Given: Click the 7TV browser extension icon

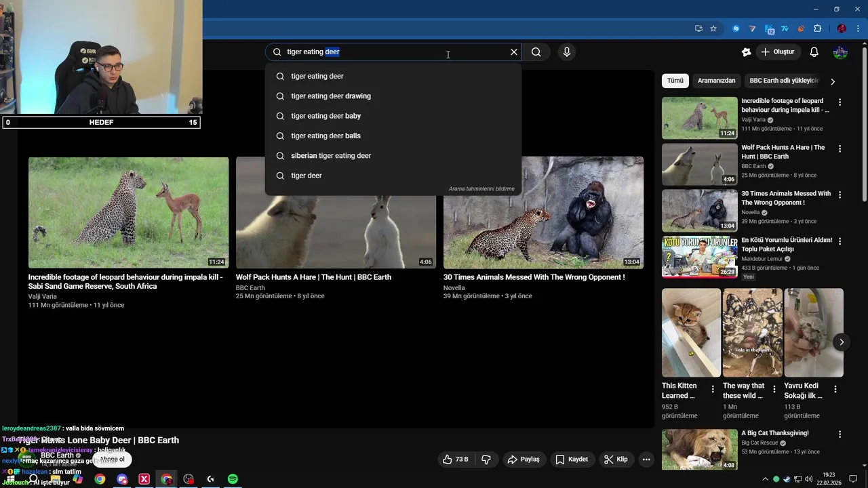Looking at the screenshot, I should pyautogui.click(x=785, y=28).
